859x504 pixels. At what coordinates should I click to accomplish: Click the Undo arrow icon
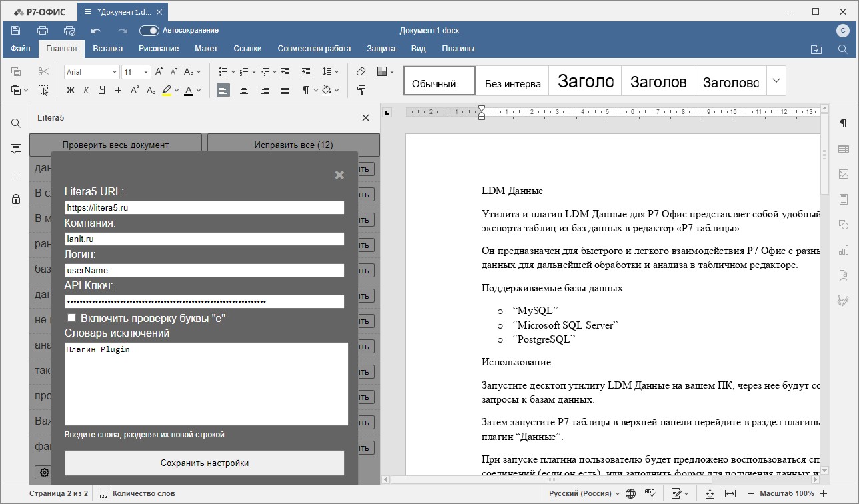(96, 31)
